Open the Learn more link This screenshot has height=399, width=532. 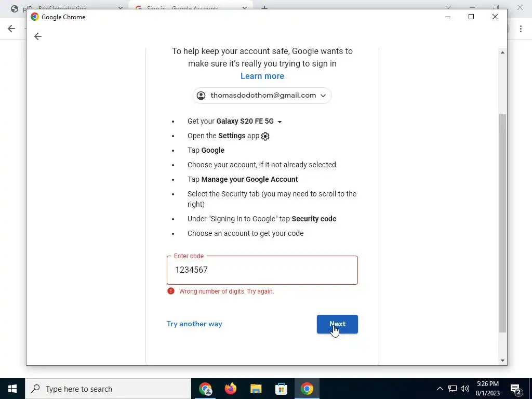262,76
